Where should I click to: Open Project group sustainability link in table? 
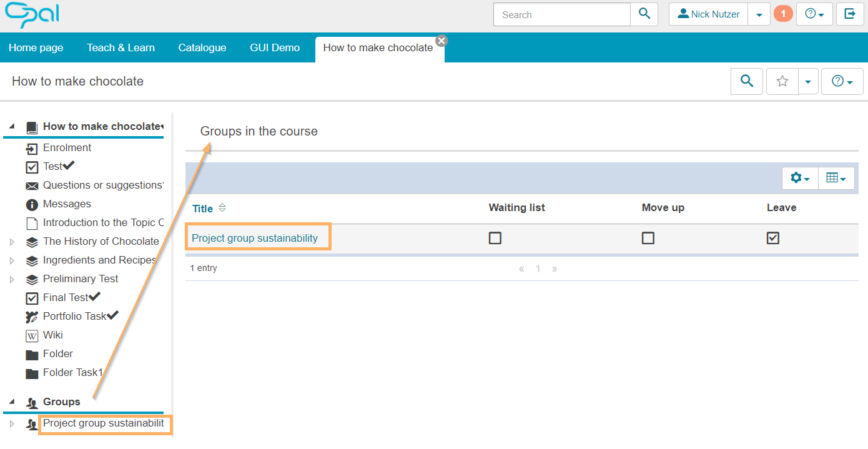coord(255,238)
